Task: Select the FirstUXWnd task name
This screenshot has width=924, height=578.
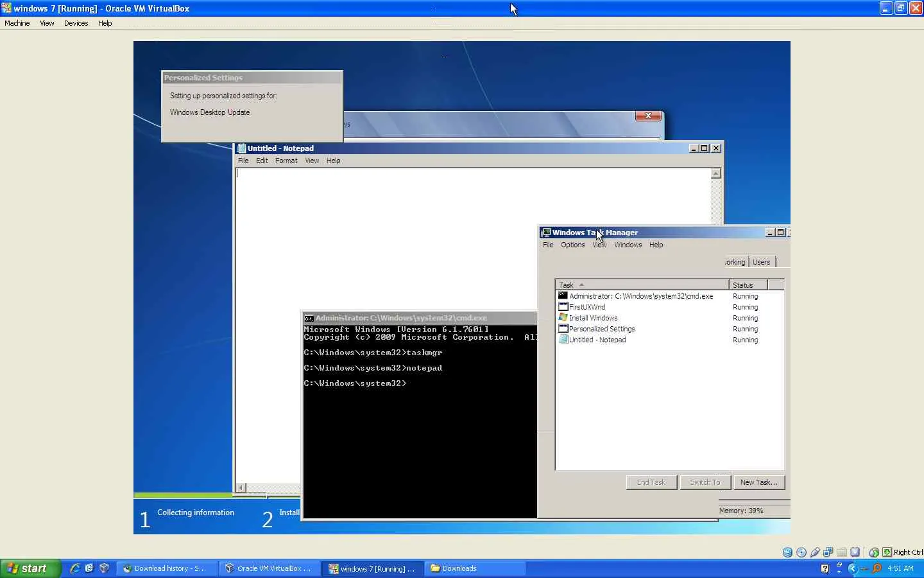Action: (x=587, y=307)
